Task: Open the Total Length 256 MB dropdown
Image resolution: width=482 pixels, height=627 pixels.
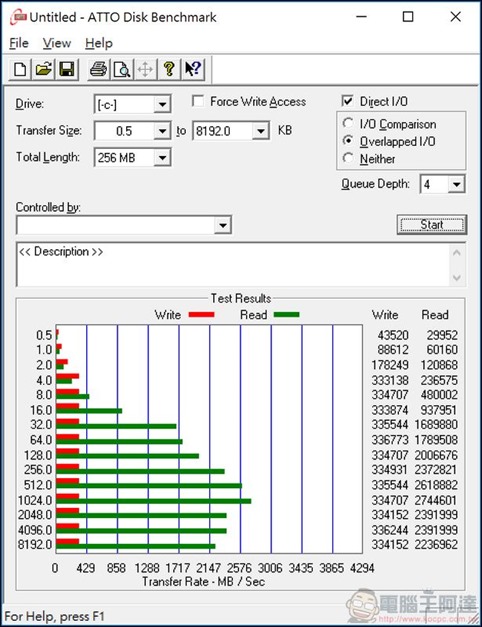Action: [162, 158]
